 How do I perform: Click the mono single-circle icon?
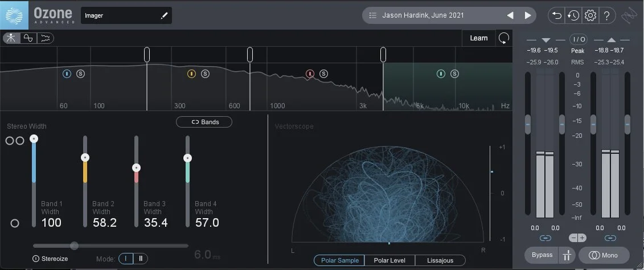click(x=15, y=223)
